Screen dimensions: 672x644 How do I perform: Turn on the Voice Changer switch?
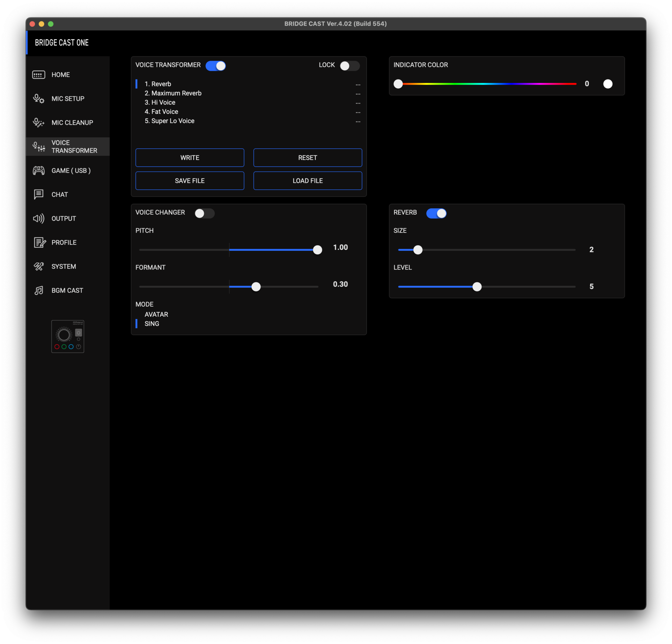tap(204, 213)
